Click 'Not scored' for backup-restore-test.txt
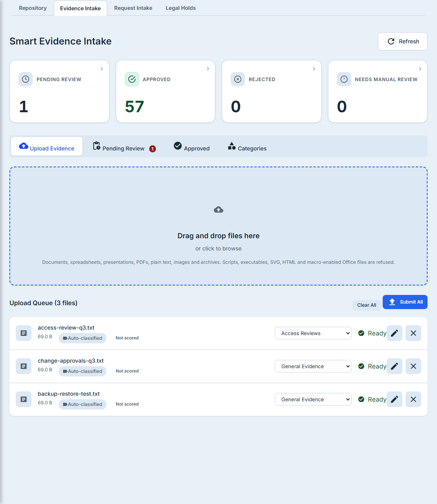 (x=127, y=404)
